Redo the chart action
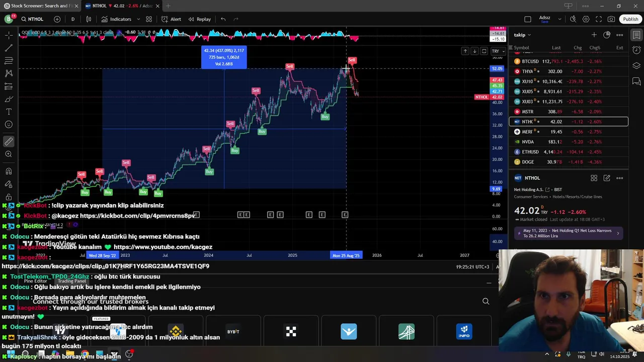Viewport: 644px width, 362px height. (x=236, y=19)
